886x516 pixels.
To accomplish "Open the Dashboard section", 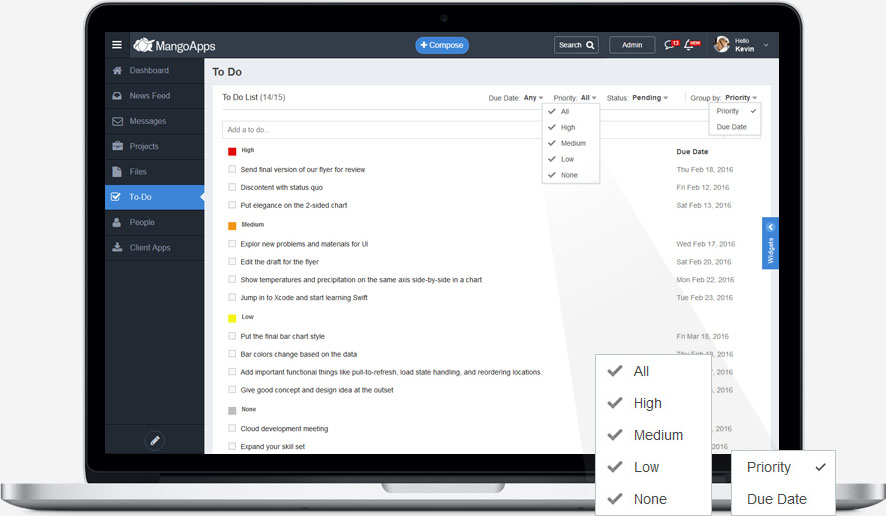I will (154, 71).
